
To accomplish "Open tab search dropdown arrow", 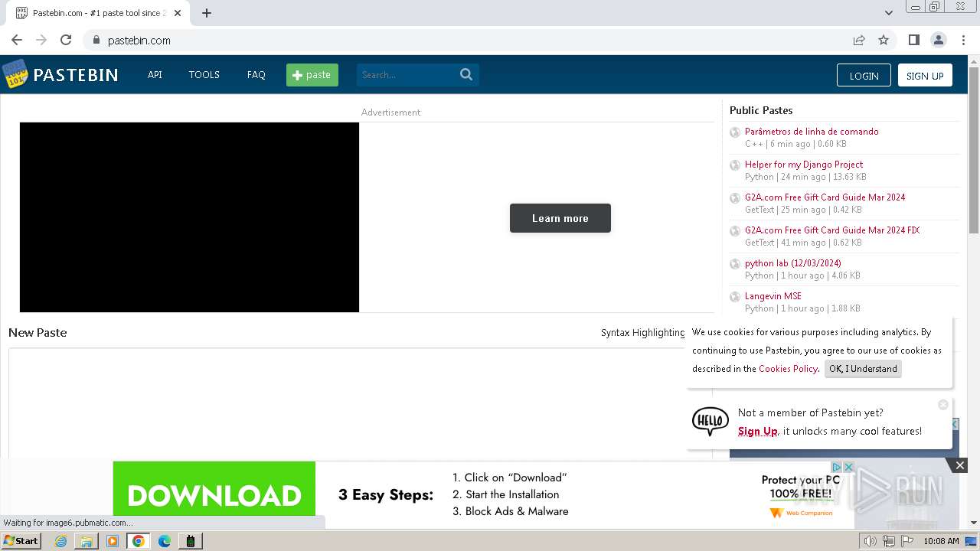I will pos(888,13).
